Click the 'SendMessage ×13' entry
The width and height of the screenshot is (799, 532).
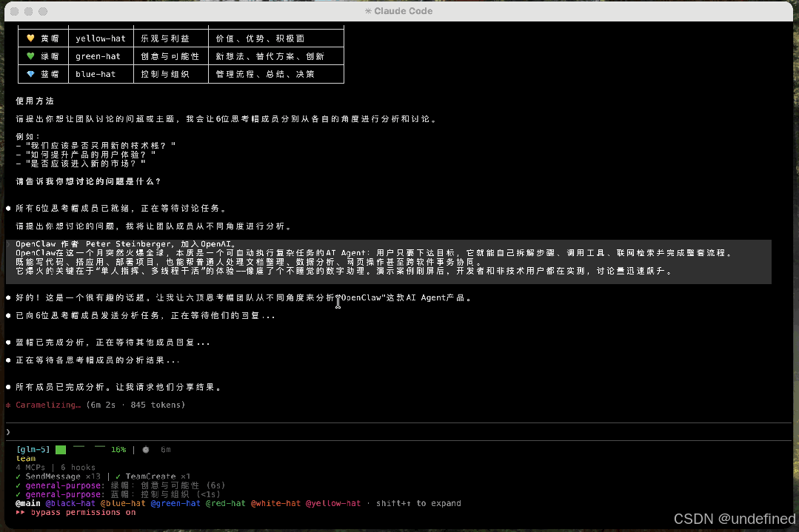pyautogui.click(x=63, y=477)
